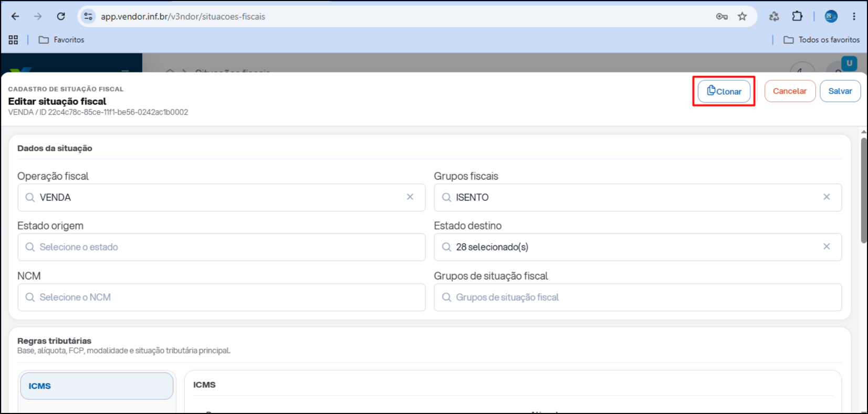Click the browser address bar URL

coord(183,16)
